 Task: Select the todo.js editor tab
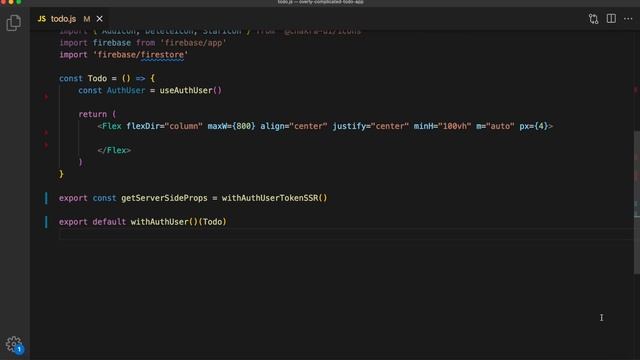pos(70,19)
